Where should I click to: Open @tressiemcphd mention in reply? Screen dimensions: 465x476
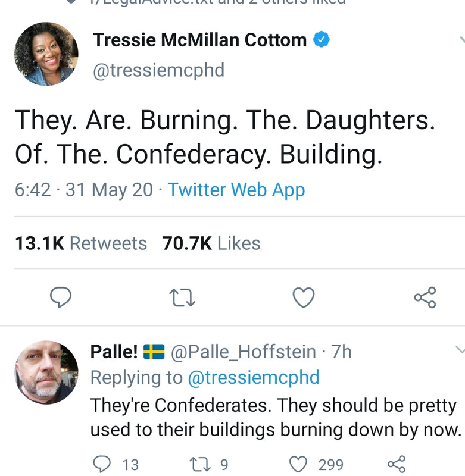coord(254,378)
